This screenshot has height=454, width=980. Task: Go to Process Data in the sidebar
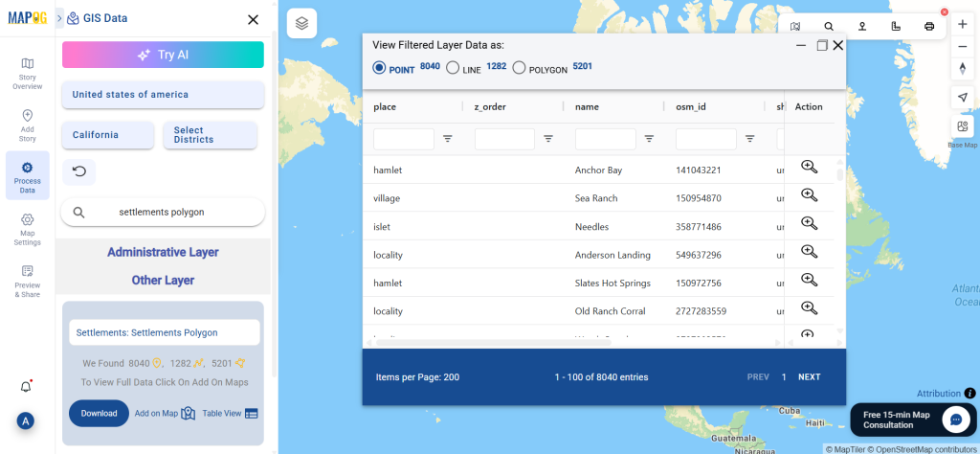[28, 175]
